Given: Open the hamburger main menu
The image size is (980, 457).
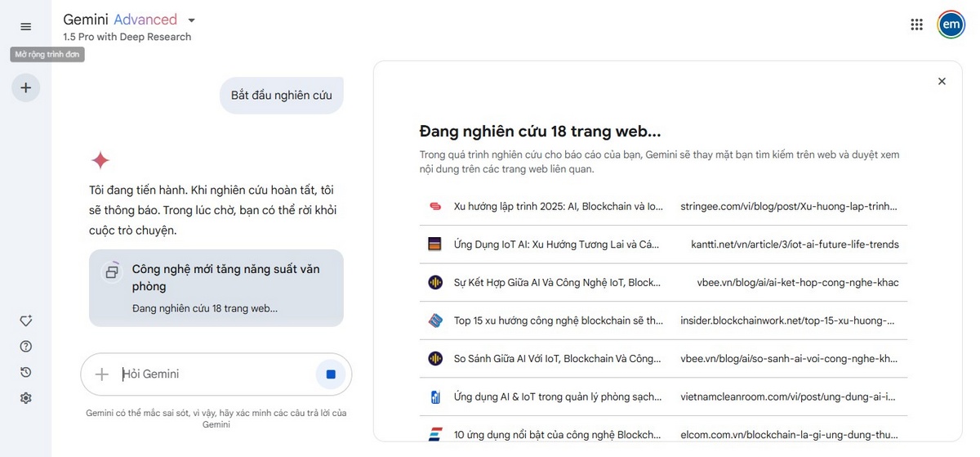Looking at the screenshot, I should point(25,27).
